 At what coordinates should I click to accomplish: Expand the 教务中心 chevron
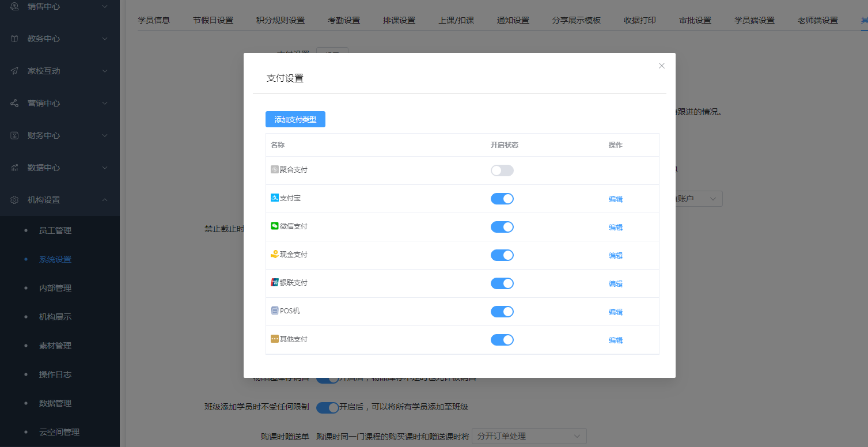coord(104,39)
